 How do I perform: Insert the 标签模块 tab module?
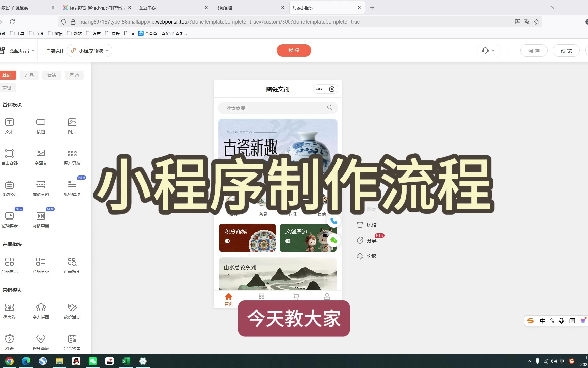pos(72,188)
